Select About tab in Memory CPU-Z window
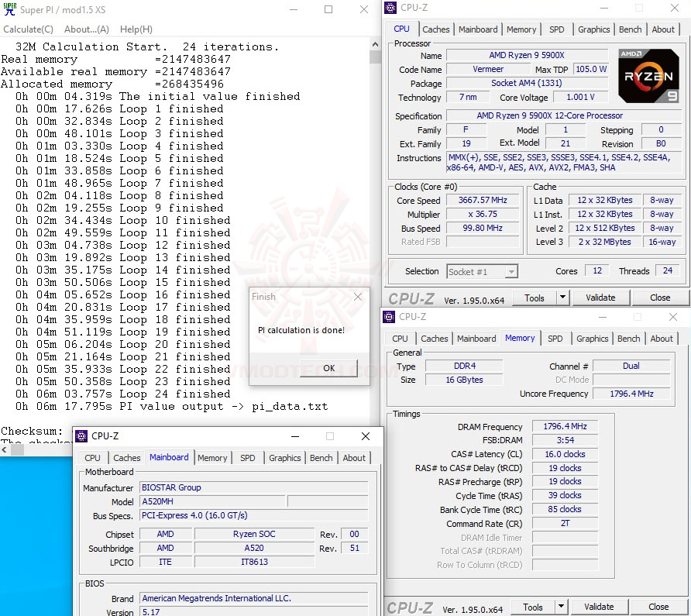Viewport: 691px width, 616px height. click(x=662, y=339)
